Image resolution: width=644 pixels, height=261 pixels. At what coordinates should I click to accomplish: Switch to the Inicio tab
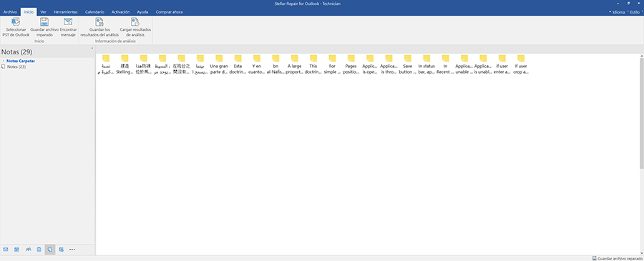click(29, 12)
